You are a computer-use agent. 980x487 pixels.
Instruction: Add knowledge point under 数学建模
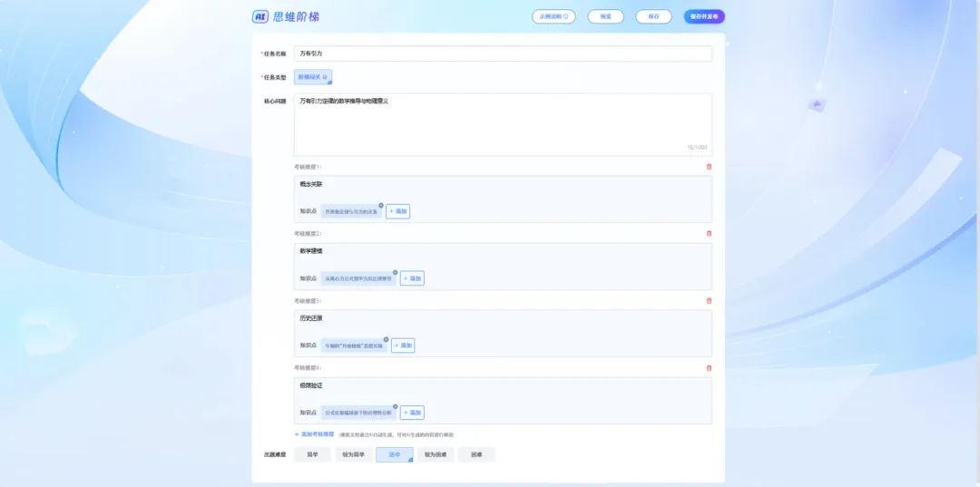coord(413,278)
